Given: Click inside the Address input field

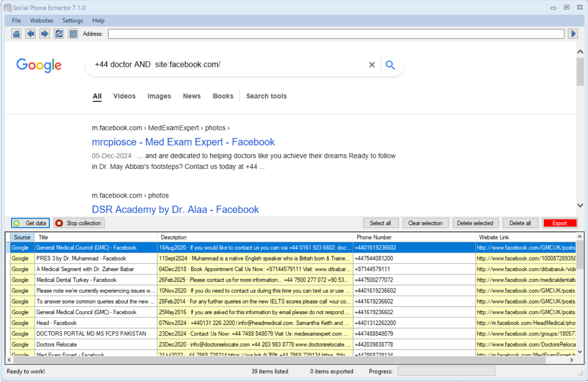Looking at the screenshot, I should coord(336,34).
